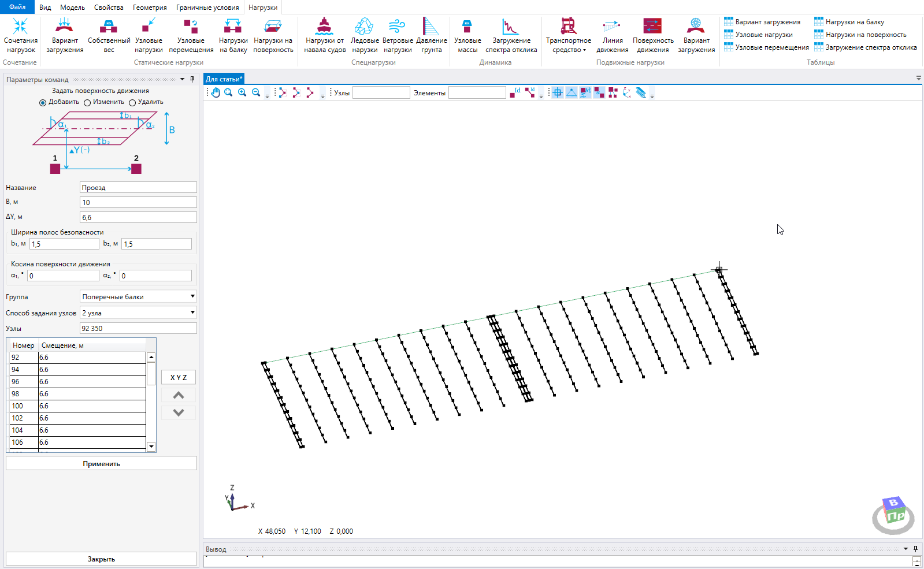Activate the pan hand tool
The height and width of the screenshot is (569, 924).
coord(216,92)
